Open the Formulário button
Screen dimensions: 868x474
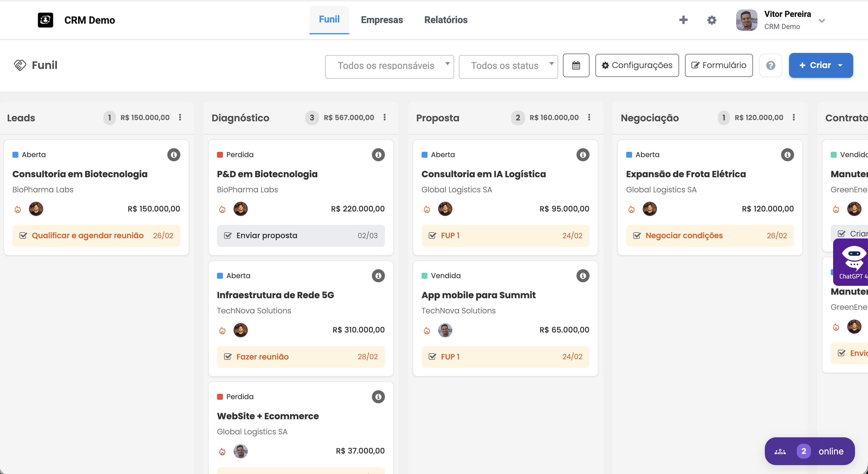[x=719, y=65]
